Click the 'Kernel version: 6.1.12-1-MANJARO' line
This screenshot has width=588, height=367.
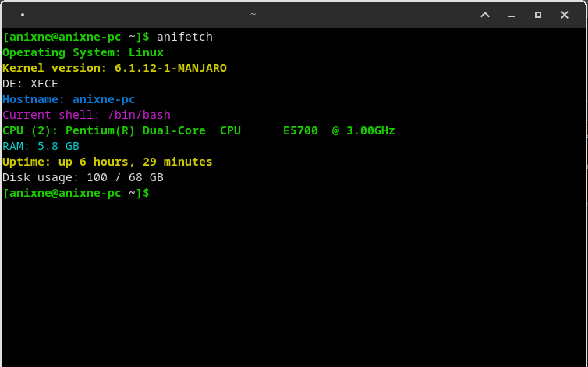point(115,68)
